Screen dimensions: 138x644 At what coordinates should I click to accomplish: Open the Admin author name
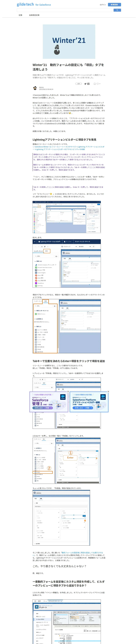41,87
